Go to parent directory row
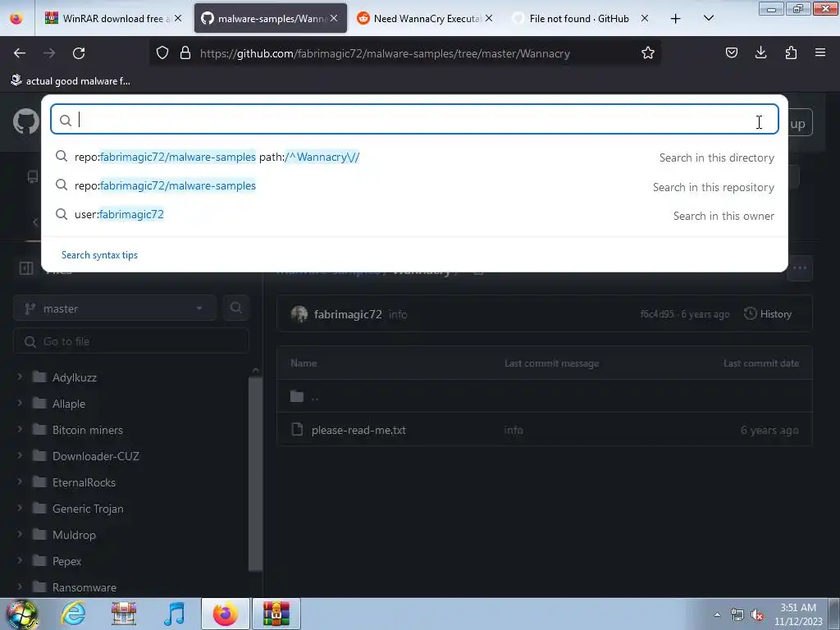 (545, 396)
